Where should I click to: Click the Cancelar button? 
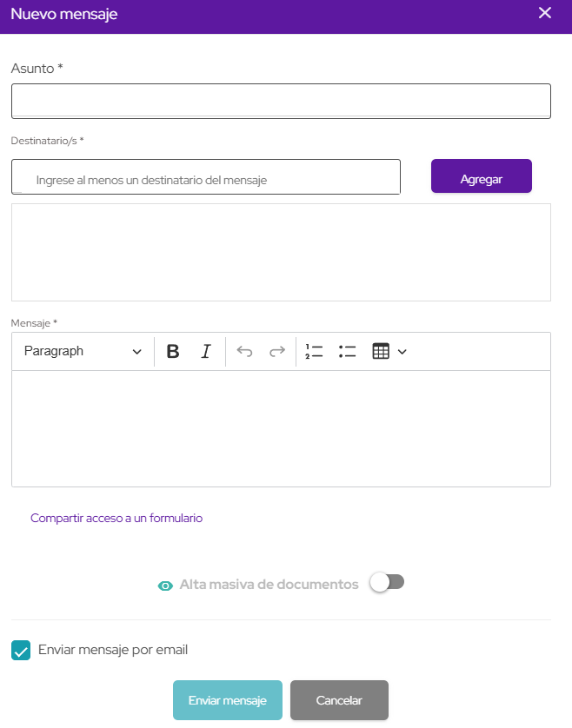[339, 700]
